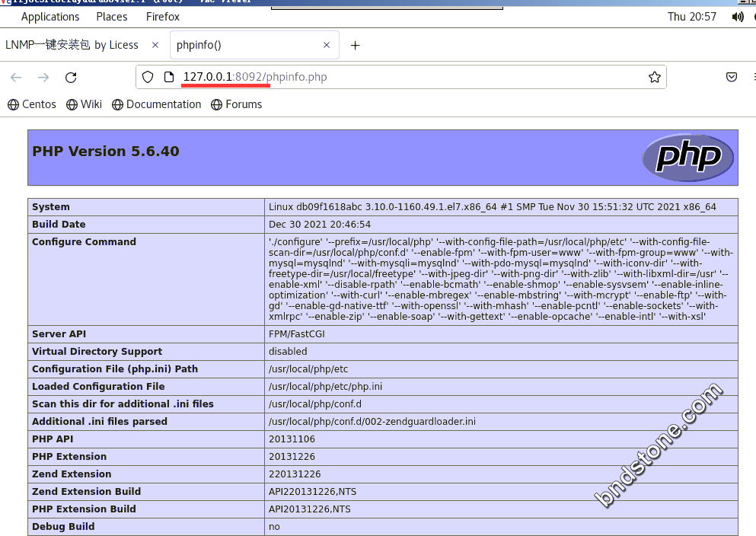Click the PHP Version 5.6.40 heading
The height and width of the screenshot is (536, 756).
(106, 152)
